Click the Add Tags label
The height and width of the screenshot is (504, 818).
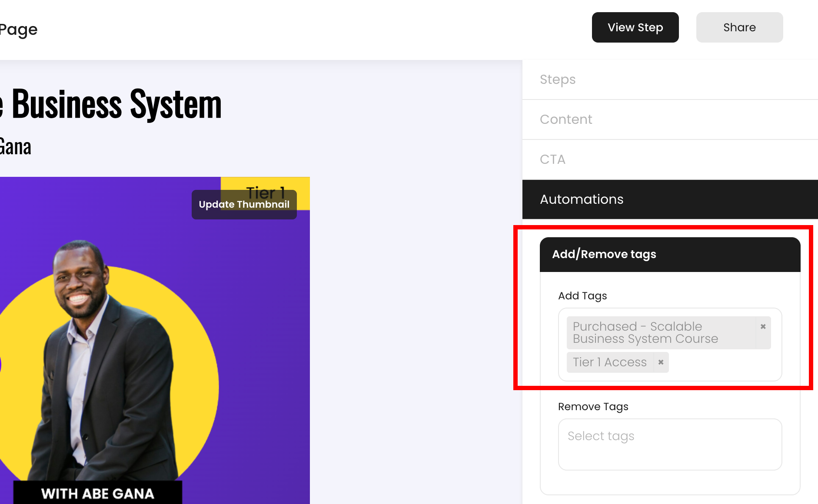(x=582, y=296)
